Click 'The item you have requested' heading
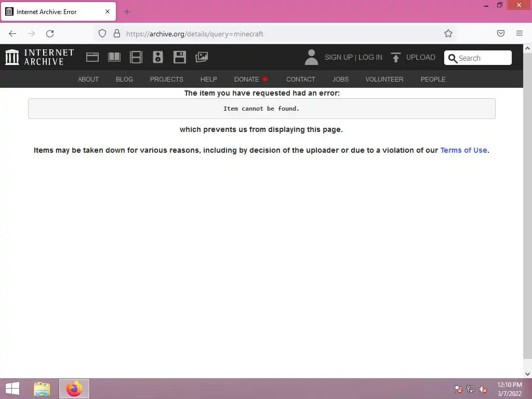The width and height of the screenshot is (532, 399). pos(262,93)
